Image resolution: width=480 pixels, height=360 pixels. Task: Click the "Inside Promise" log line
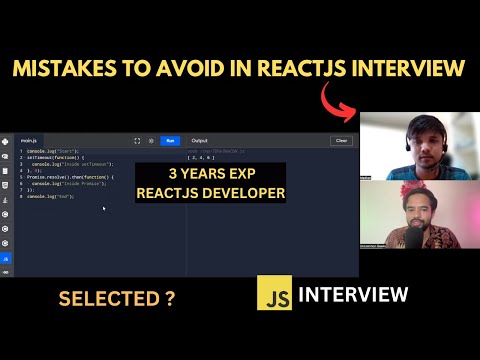69,184
